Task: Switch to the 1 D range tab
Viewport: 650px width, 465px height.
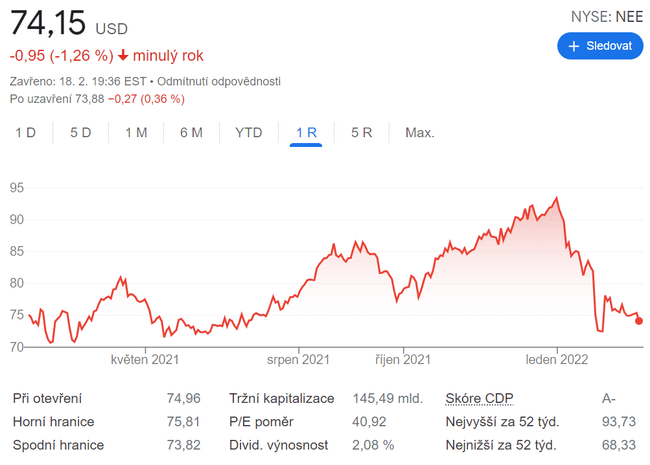Action: click(x=25, y=132)
